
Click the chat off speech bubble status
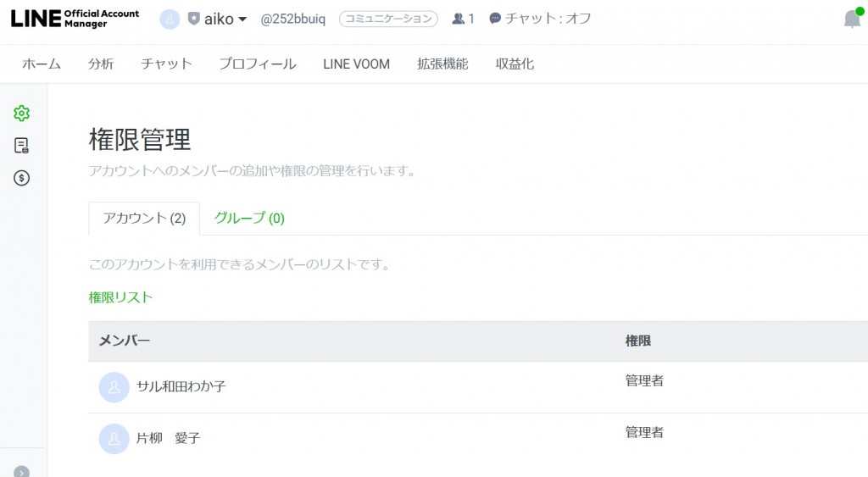[540, 19]
